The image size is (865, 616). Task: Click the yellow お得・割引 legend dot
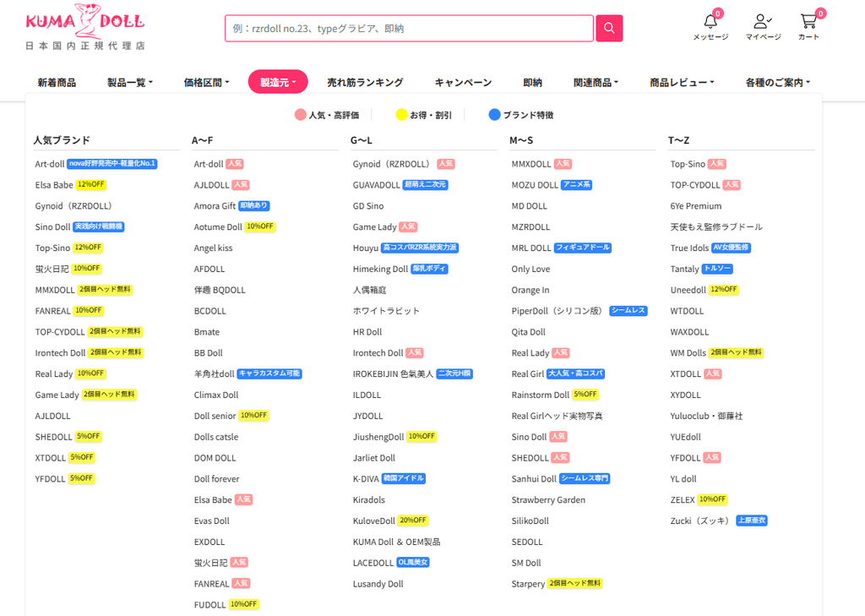[x=401, y=115]
